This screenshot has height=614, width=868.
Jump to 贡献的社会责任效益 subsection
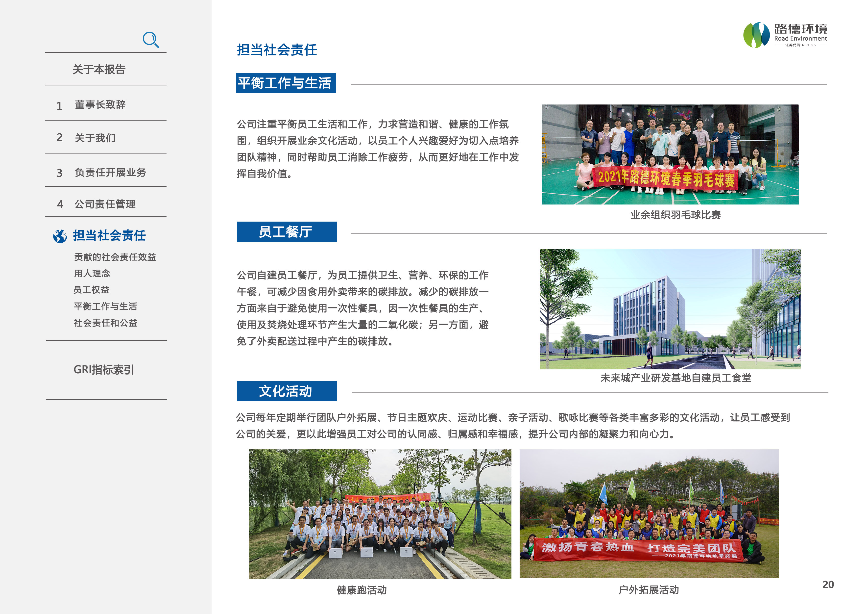pyautogui.click(x=115, y=257)
